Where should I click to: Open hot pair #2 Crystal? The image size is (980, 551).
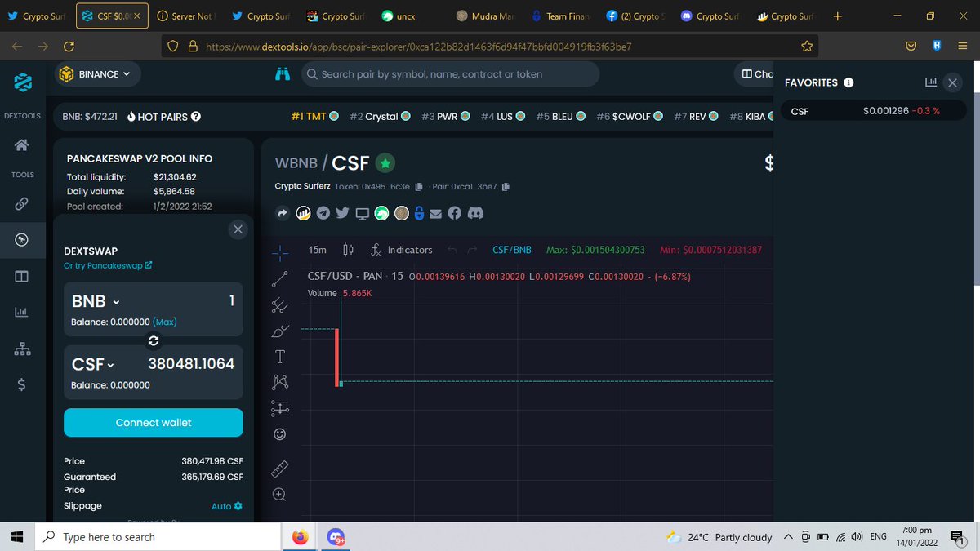point(379,117)
